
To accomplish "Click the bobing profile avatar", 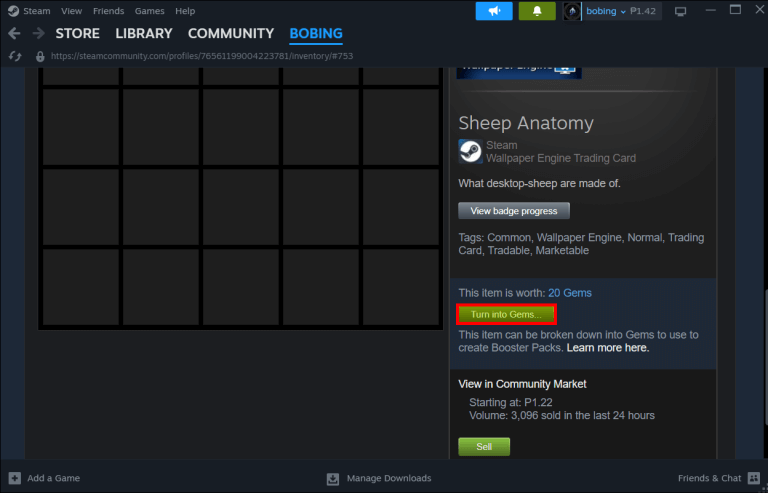I will pyautogui.click(x=572, y=11).
